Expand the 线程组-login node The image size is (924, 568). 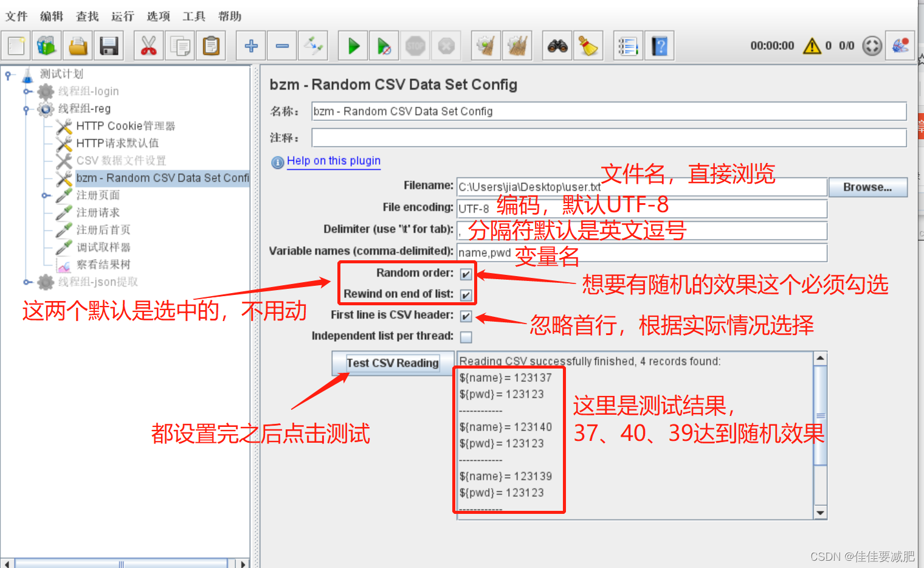pos(27,92)
